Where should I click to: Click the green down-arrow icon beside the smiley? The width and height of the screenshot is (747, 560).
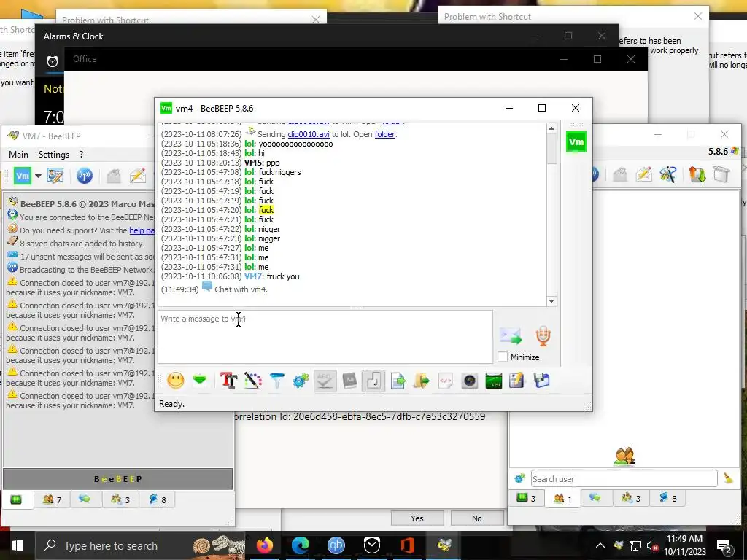click(200, 381)
